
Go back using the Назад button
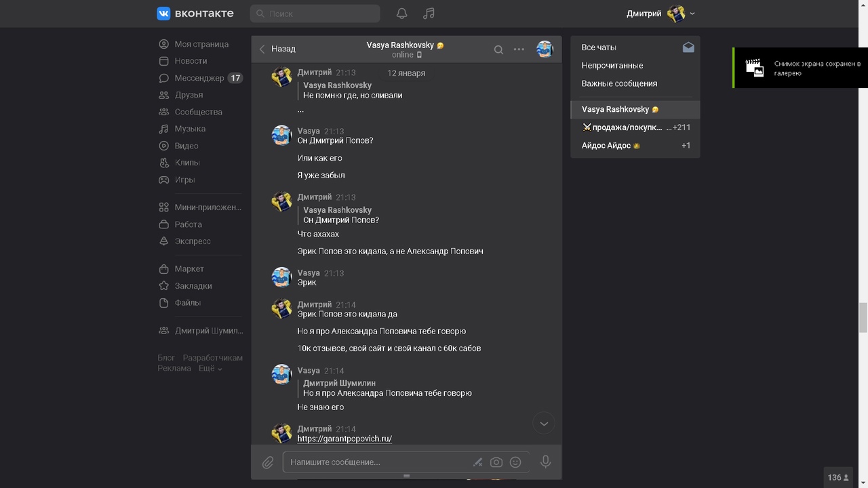tap(277, 49)
